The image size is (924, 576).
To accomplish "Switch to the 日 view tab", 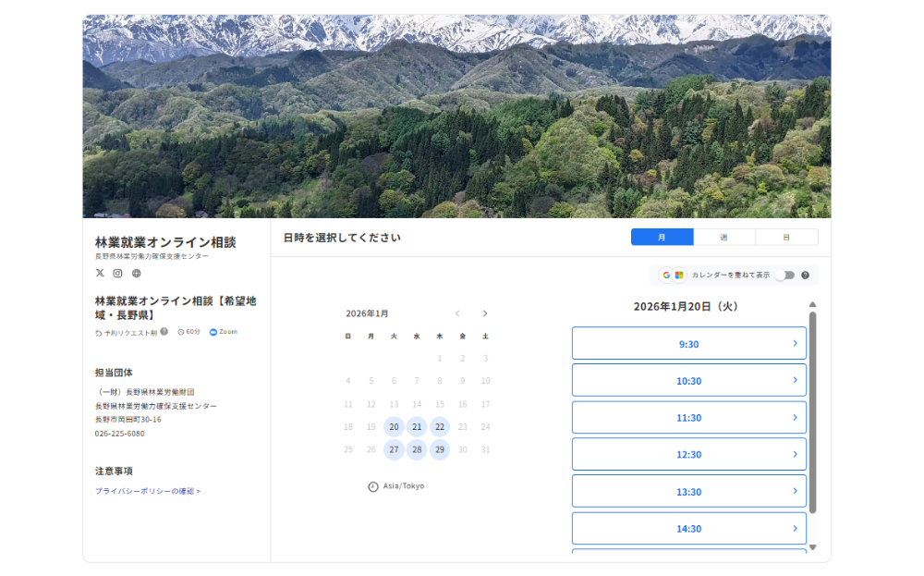I will [786, 238].
